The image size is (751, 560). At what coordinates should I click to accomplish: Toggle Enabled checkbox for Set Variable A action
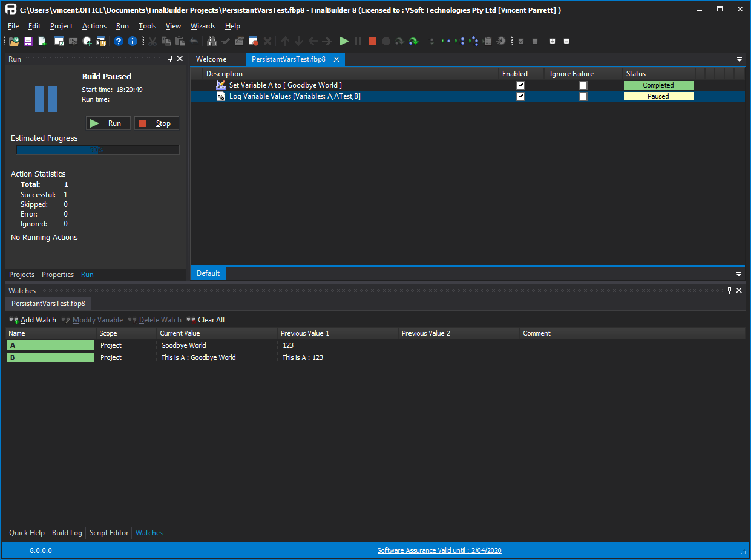coord(520,85)
